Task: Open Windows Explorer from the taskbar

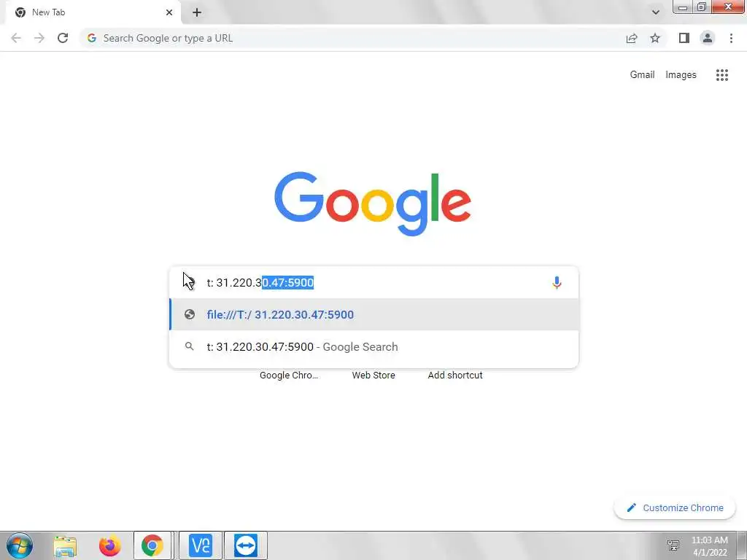Action: [65, 545]
